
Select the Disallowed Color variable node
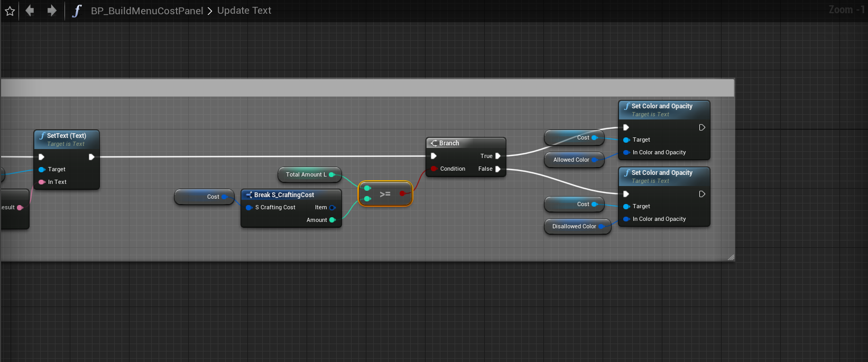pos(574,226)
